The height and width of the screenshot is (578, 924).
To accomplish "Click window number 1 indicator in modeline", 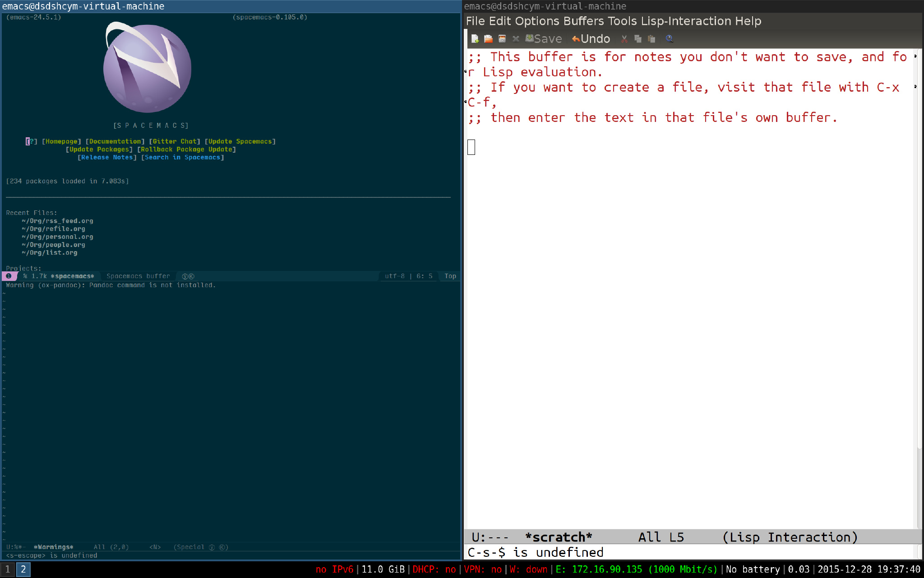I will click(9, 276).
